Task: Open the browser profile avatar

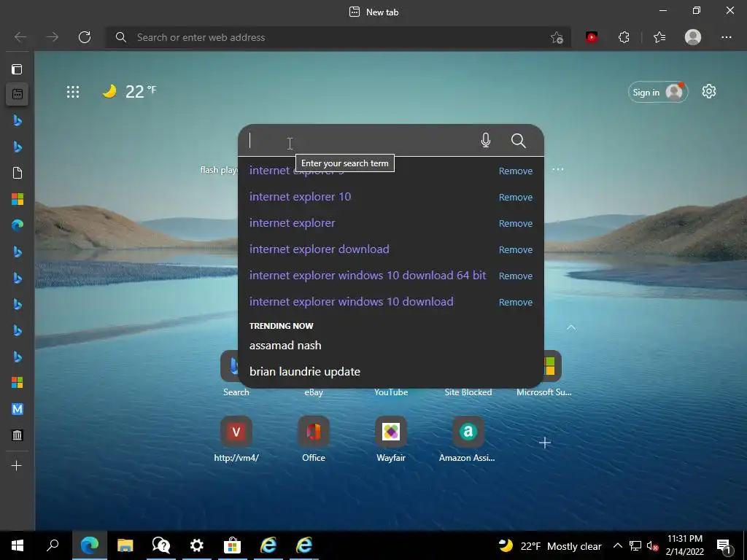Action: coord(693,37)
